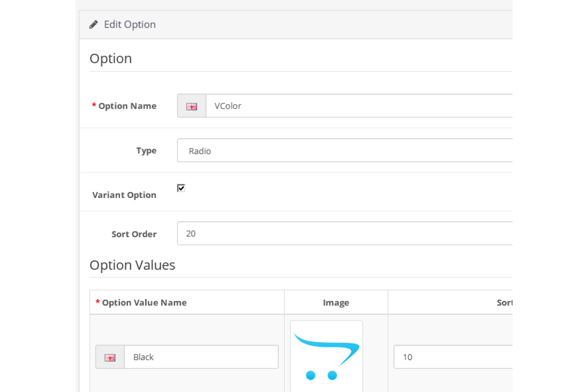Click the Option Values section heading
Image resolution: width=588 pixels, height=392 pixels.
[x=132, y=265]
